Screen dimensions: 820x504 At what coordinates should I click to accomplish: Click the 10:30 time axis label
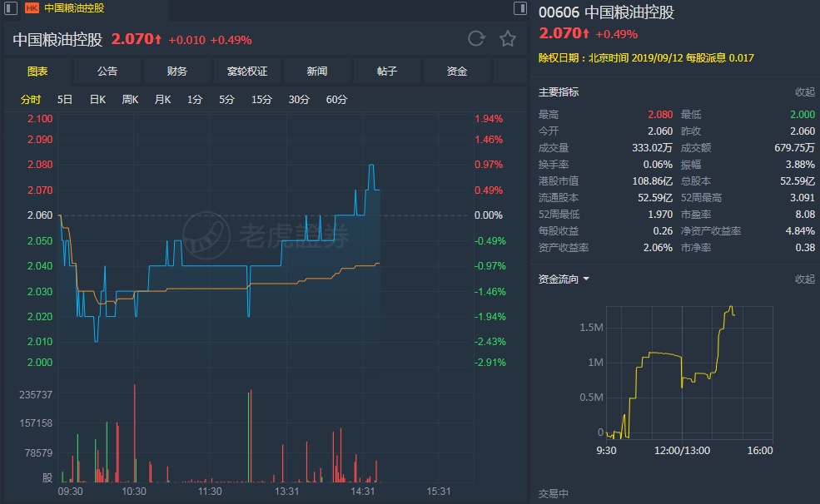134,492
